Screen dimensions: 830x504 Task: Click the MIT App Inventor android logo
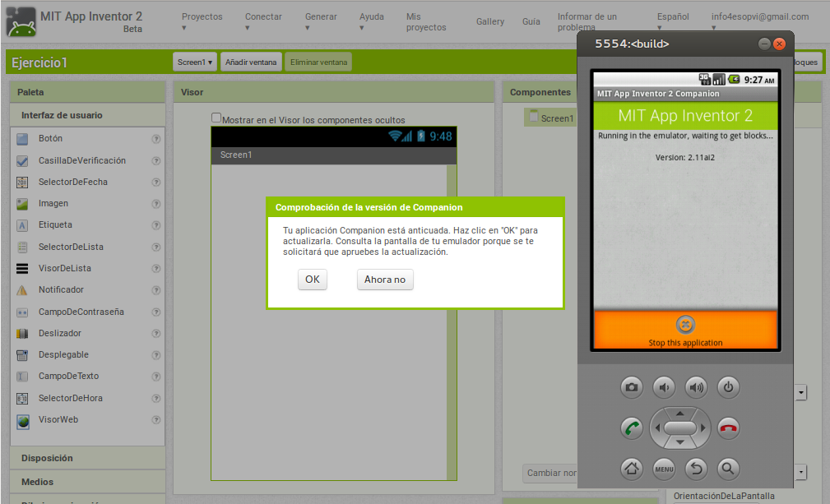coord(21,22)
